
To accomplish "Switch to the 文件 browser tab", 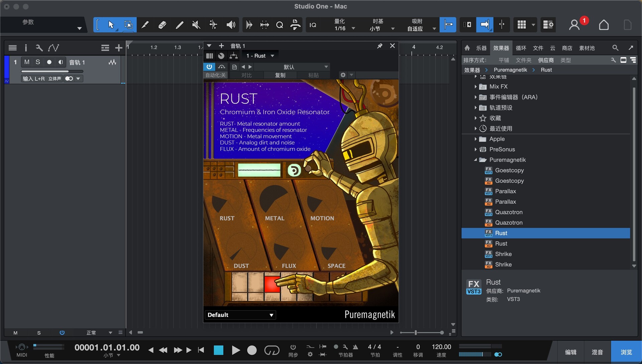I will [538, 48].
